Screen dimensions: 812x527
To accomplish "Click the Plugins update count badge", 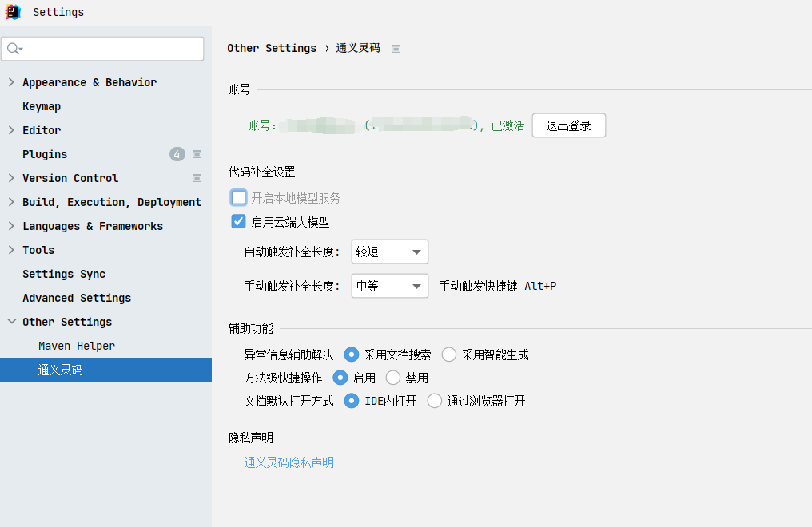I will click(x=177, y=154).
